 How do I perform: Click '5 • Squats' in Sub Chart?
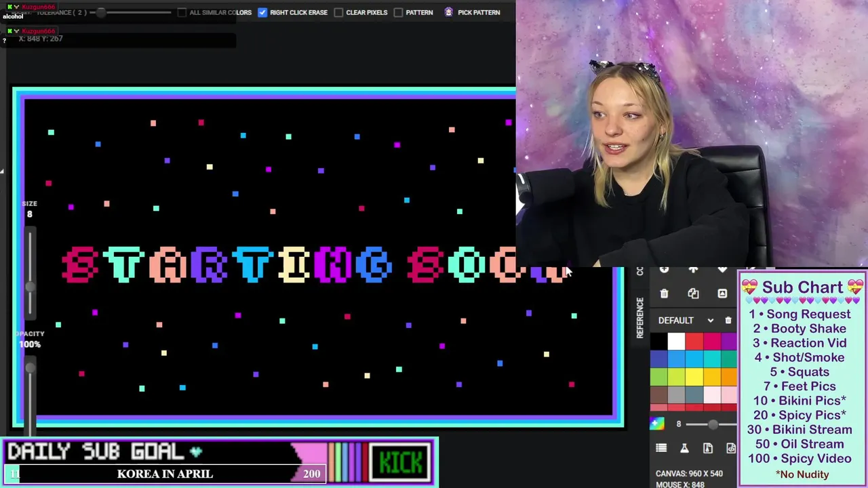pyautogui.click(x=800, y=371)
